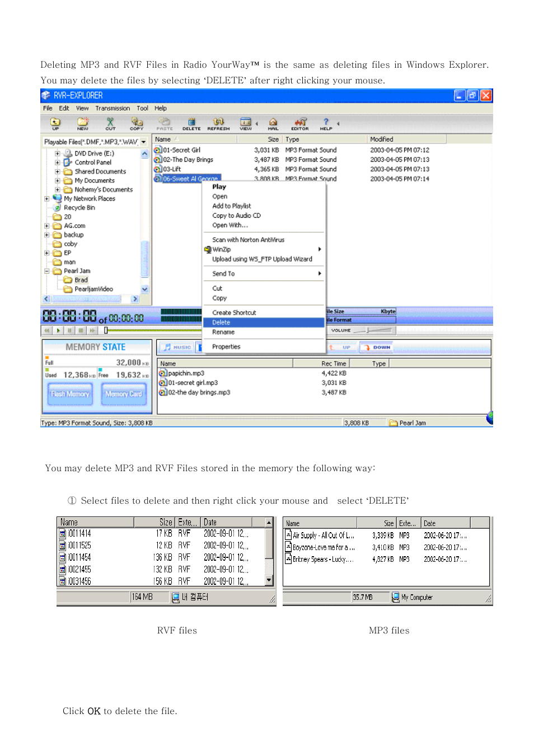The image size is (534, 756).
Task: Click Pearl Jam status bar folder icon
Action: click(x=394, y=423)
